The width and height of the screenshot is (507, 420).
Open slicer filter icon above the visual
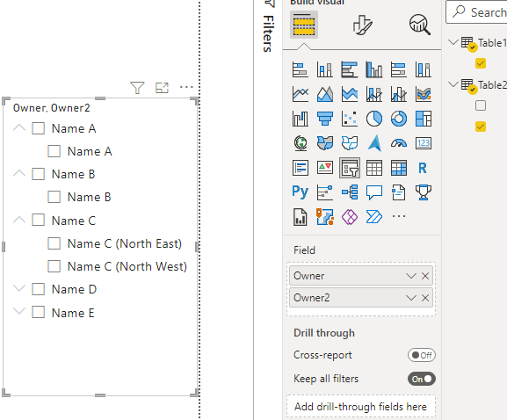click(137, 88)
